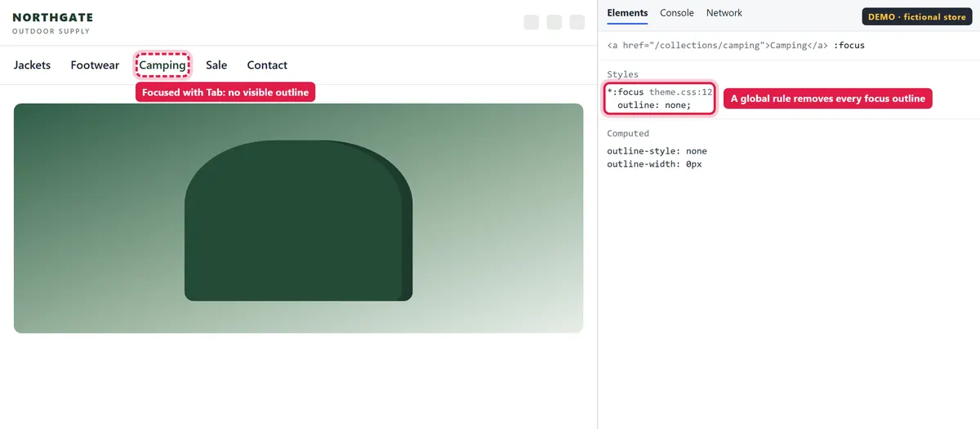Open the Jackets navigation link

pos(32,65)
